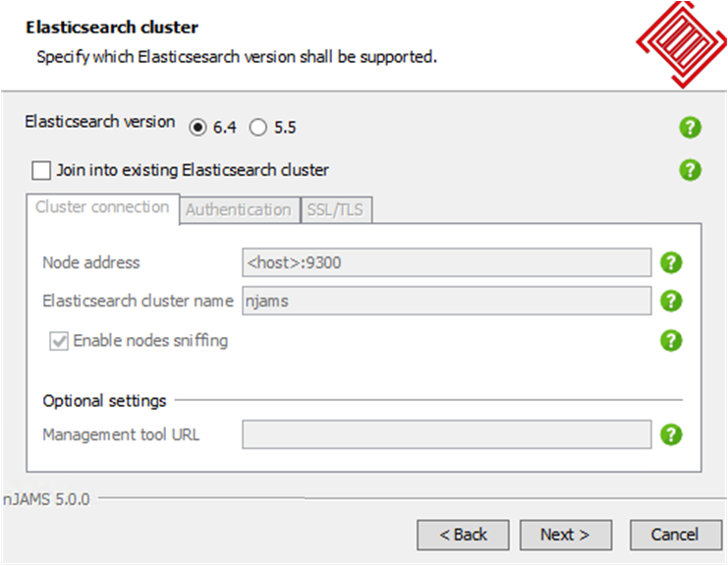Cancel the installer wizard

[x=675, y=535]
